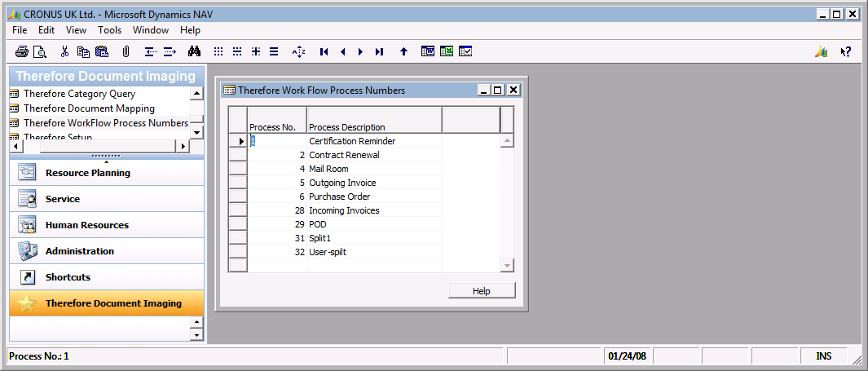Select Therefore Document Mapping in navigation list
This screenshot has width=868, height=371.
pos(89,108)
